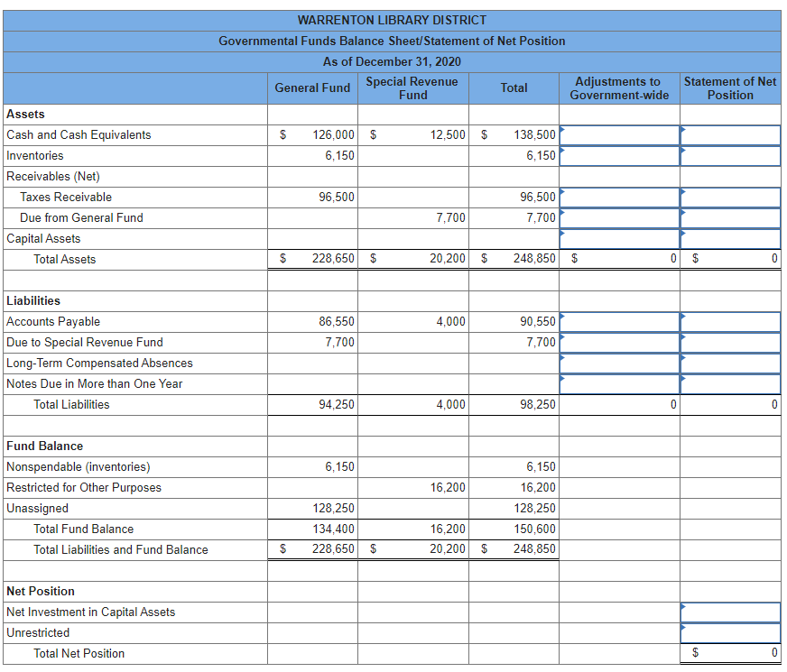The image size is (787, 672).
Task: Click the Notes Due in More than One Year input
Action: (x=617, y=383)
